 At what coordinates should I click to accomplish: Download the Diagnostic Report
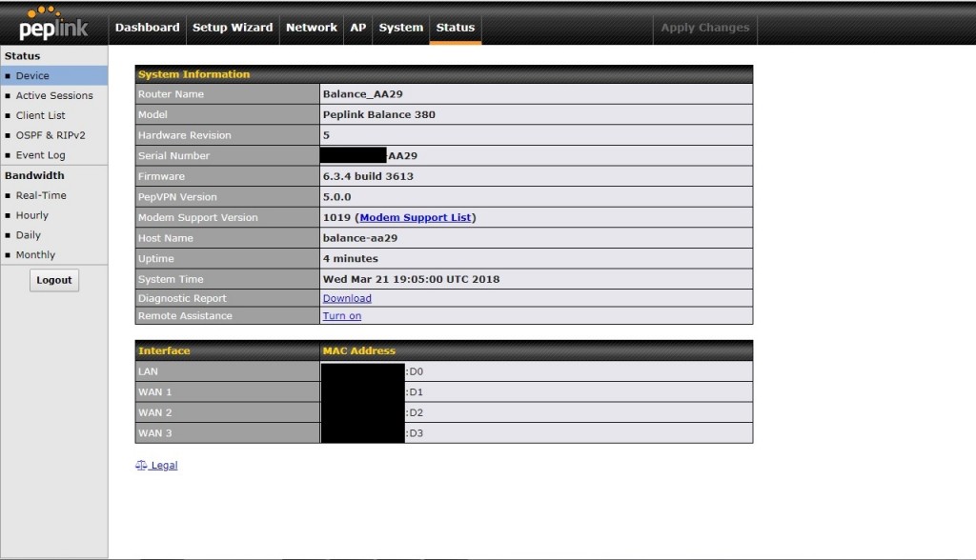[347, 298]
